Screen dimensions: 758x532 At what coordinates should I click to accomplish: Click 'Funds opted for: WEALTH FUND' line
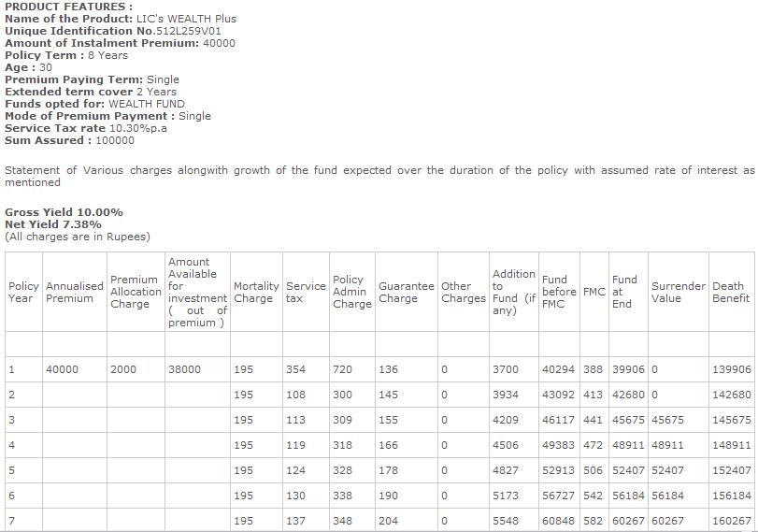[94, 104]
